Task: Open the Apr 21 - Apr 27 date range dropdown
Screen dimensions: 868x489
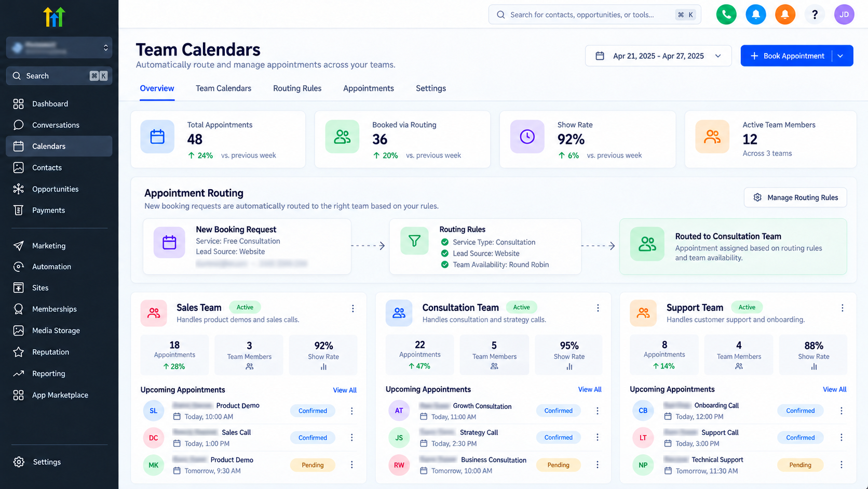Action: click(x=658, y=56)
